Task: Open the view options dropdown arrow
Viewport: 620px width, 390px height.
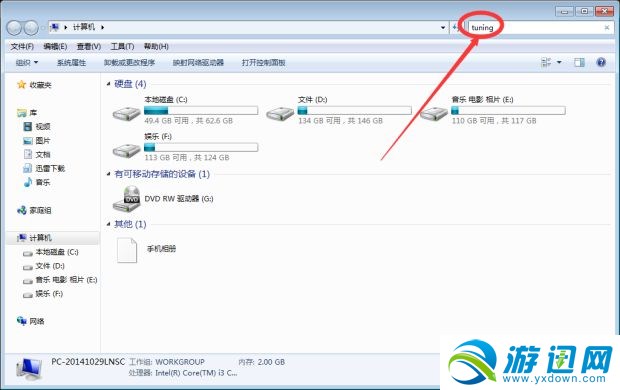Action: (x=559, y=62)
